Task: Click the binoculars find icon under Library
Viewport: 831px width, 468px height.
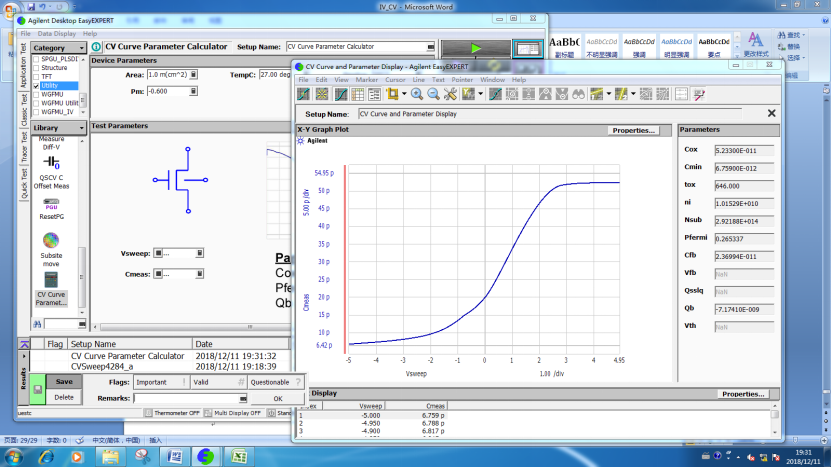Action: [x=37, y=324]
